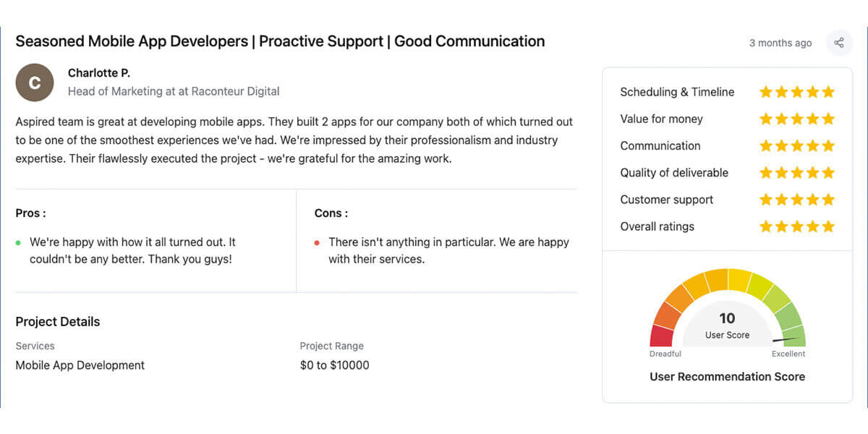Click the Customer support star rating
868x434 pixels.
(x=797, y=200)
